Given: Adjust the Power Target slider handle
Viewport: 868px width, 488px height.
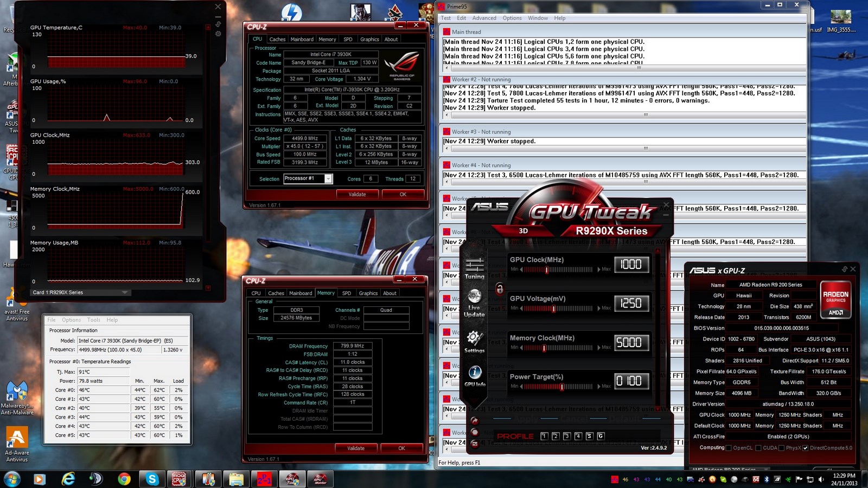Looking at the screenshot, I should (561, 387).
